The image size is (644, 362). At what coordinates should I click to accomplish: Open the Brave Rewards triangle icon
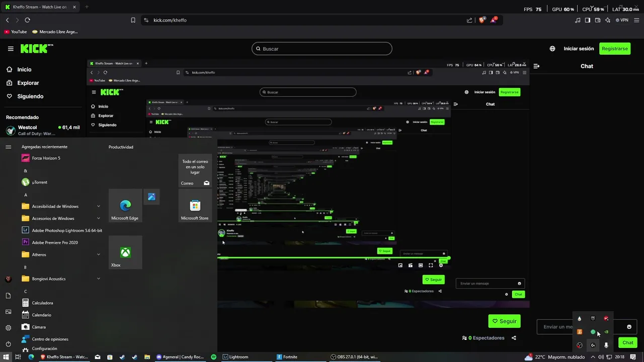click(x=494, y=20)
